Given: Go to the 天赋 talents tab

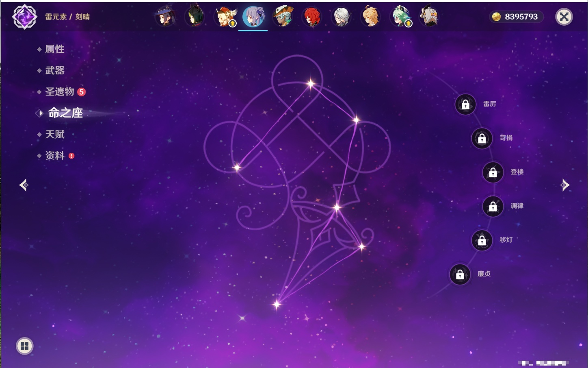Looking at the screenshot, I should 54,134.
